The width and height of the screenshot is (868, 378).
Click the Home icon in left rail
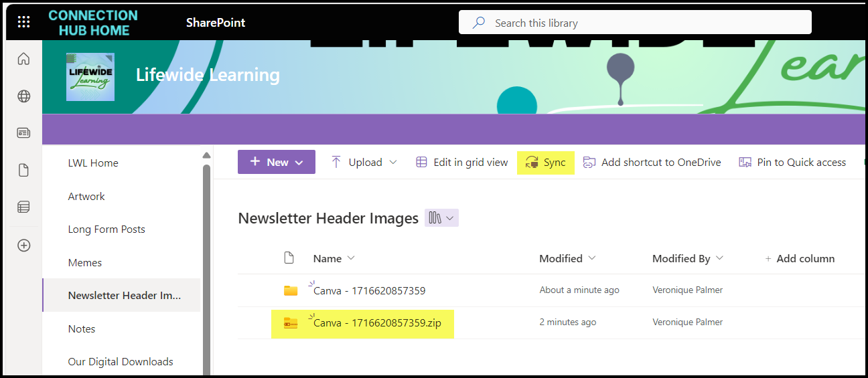23,59
